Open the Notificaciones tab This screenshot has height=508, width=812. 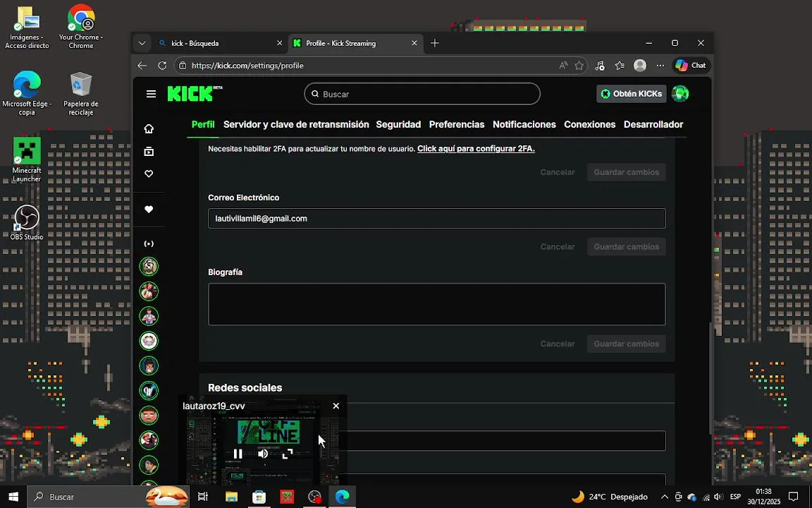524,124
